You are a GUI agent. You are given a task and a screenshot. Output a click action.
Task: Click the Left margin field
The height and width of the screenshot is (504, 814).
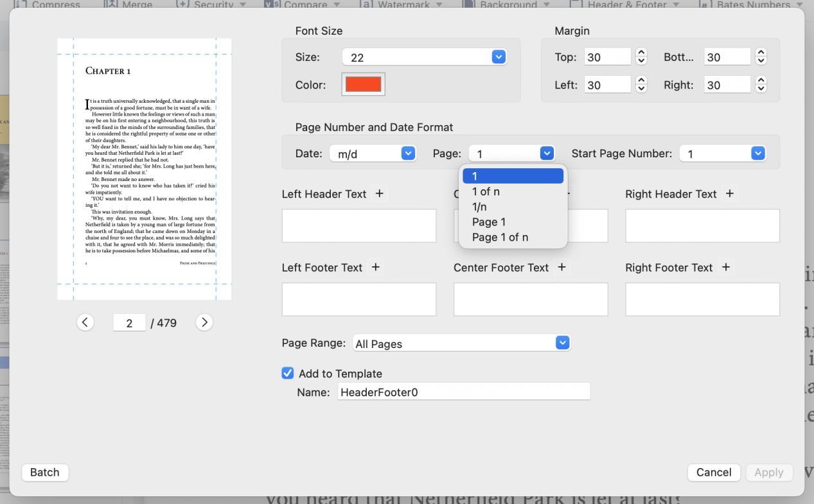click(x=608, y=85)
